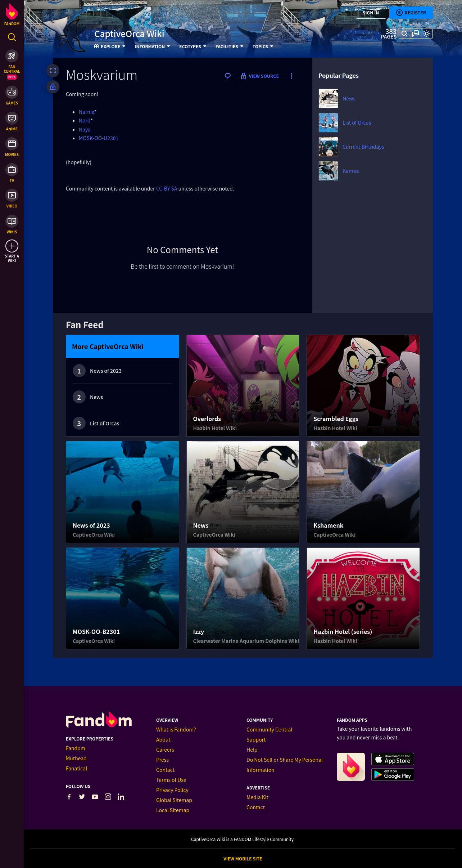
Task: Open the Anime icon in sidebar
Action: pos(12,118)
